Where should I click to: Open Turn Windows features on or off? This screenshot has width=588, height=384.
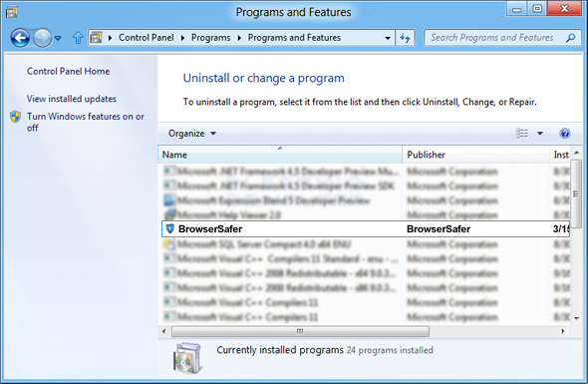pyautogui.click(x=85, y=122)
